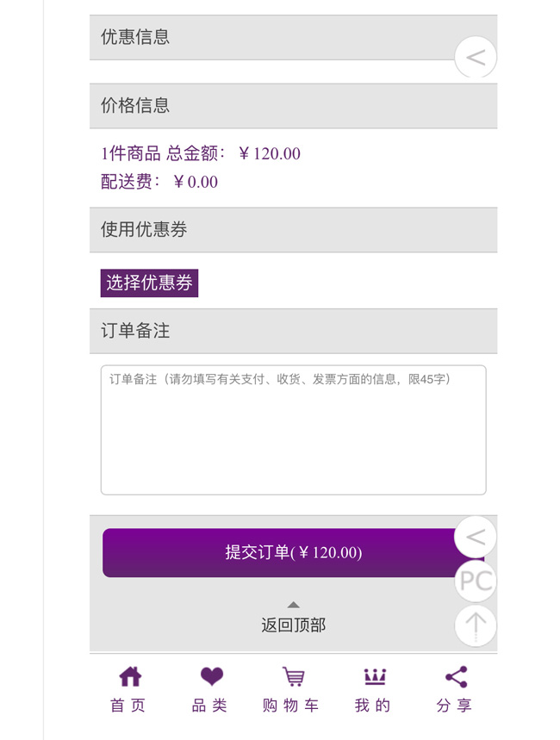Click the small triangle above 返回顶部
The height and width of the screenshot is (740, 560).
[294, 605]
